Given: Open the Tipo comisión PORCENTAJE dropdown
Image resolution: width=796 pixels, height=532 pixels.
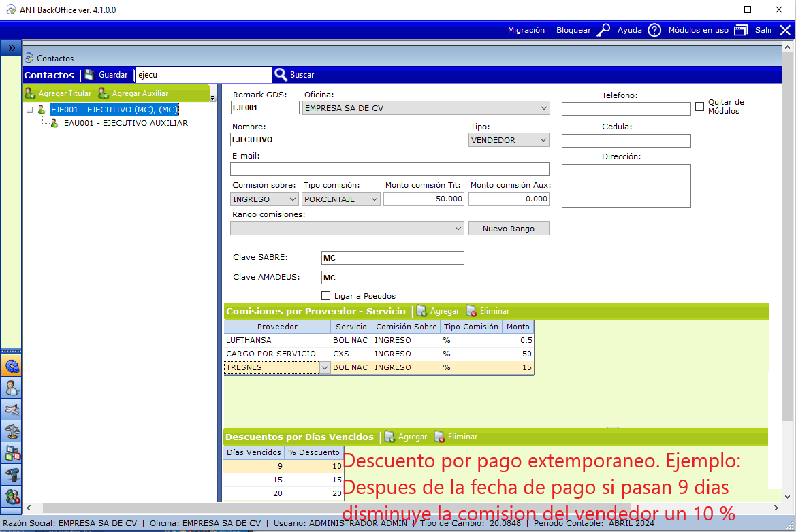Looking at the screenshot, I should 374,199.
